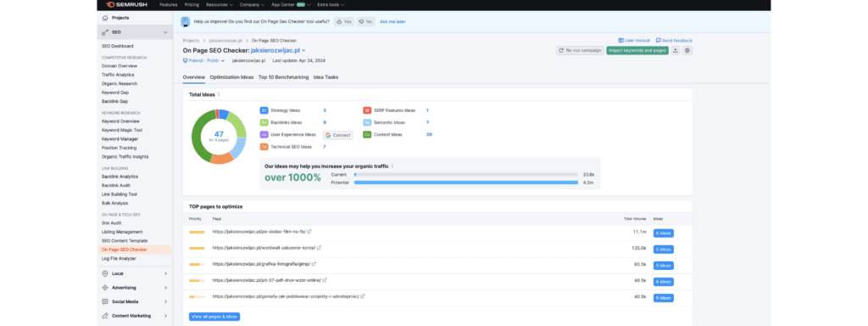
Task: Open pit-37-pdf-druk-wzor-online external link icon
Action: tap(325, 280)
